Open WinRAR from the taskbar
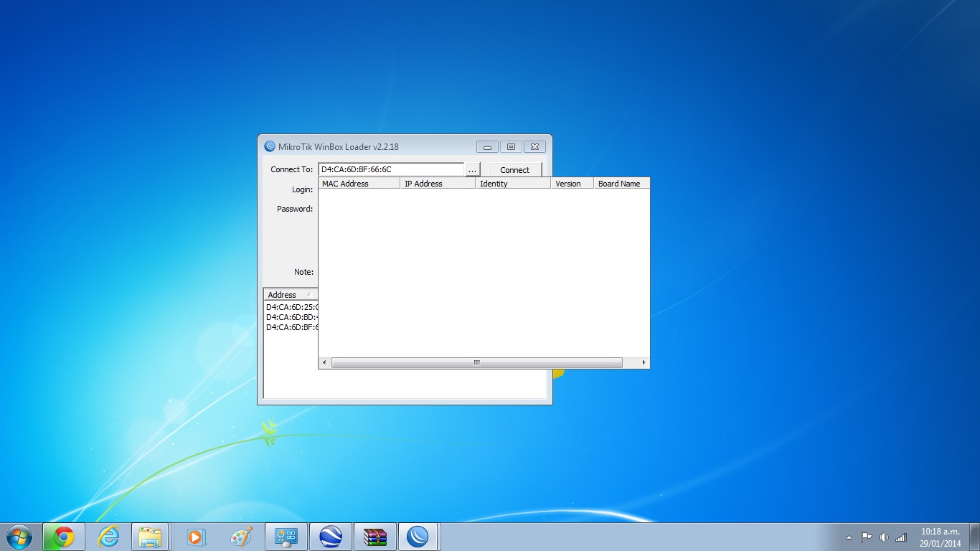 [x=374, y=537]
